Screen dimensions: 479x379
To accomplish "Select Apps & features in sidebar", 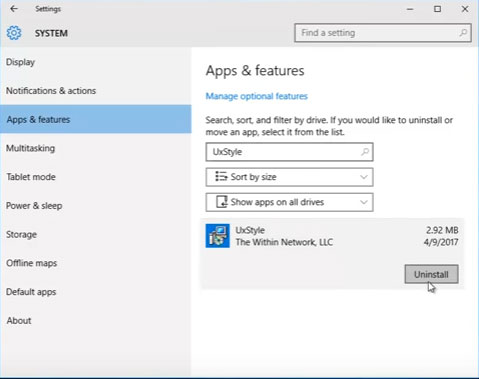I will (x=96, y=119).
